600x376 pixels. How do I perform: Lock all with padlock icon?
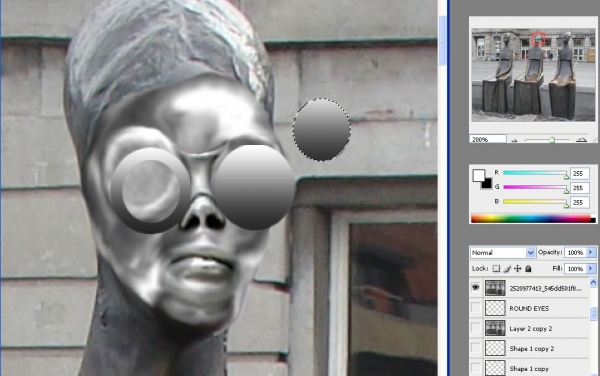(x=528, y=269)
